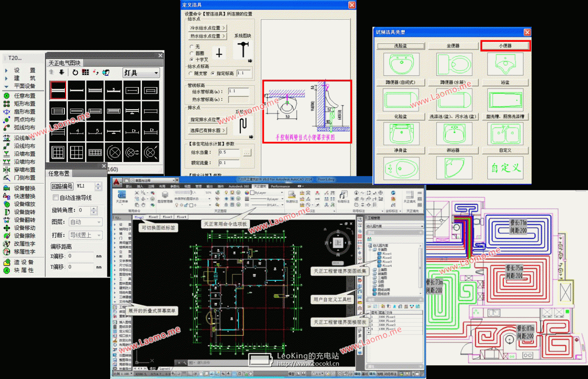Choose the 小便器 fixture type button

click(x=506, y=46)
